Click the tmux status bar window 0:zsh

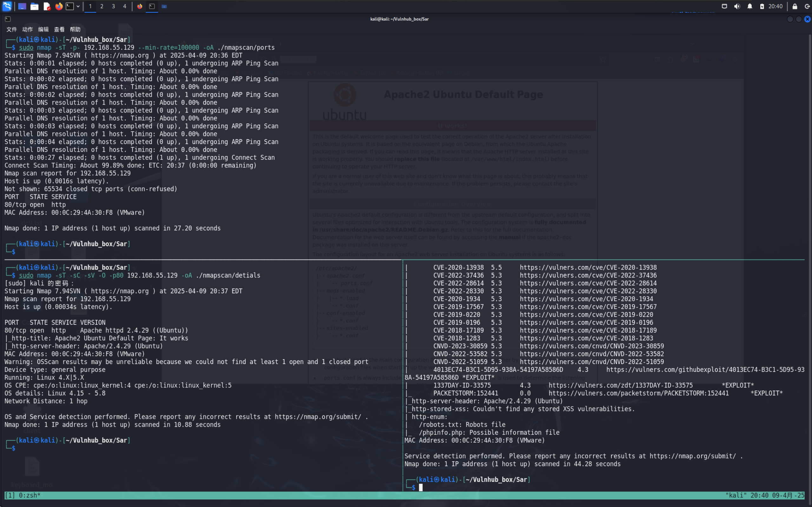click(x=30, y=495)
